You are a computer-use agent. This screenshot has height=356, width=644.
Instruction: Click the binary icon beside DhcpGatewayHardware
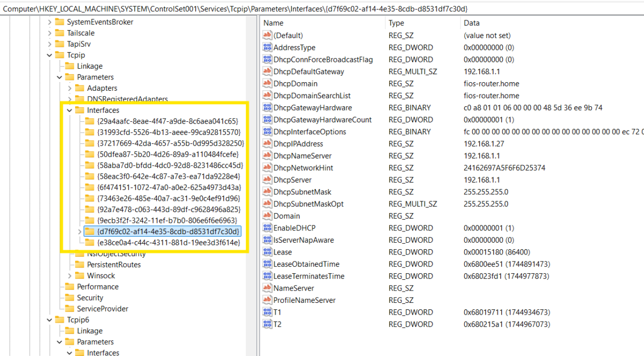click(x=267, y=107)
